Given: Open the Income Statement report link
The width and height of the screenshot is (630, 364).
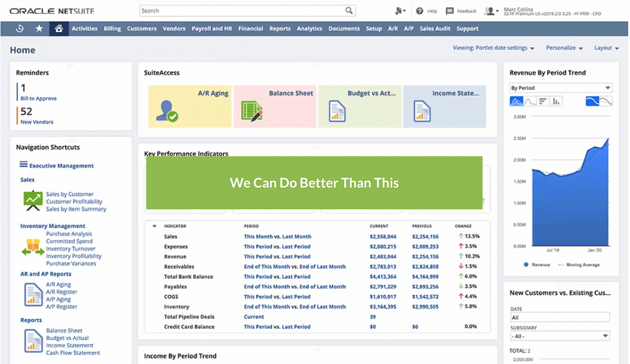Looking at the screenshot, I should tap(70, 345).
